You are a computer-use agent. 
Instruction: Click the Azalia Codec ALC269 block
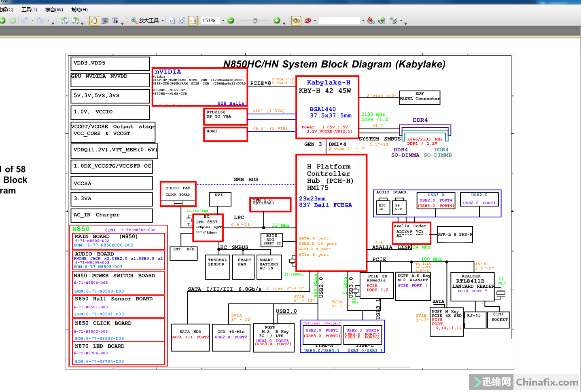point(411,233)
